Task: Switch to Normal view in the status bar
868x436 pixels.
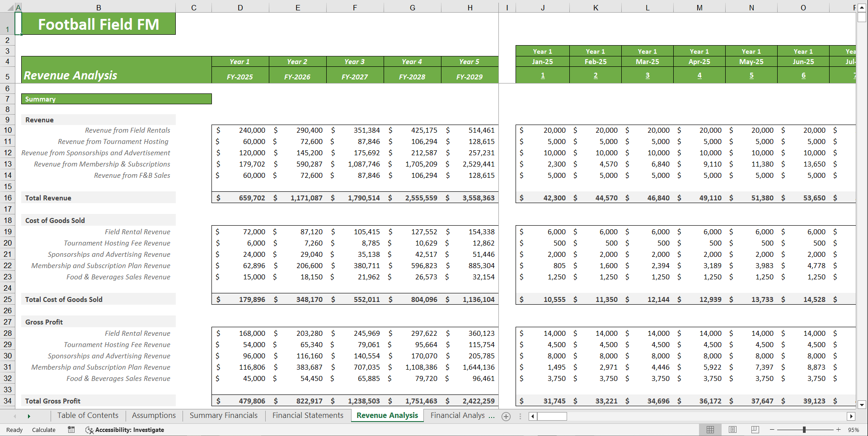Action: [710, 430]
